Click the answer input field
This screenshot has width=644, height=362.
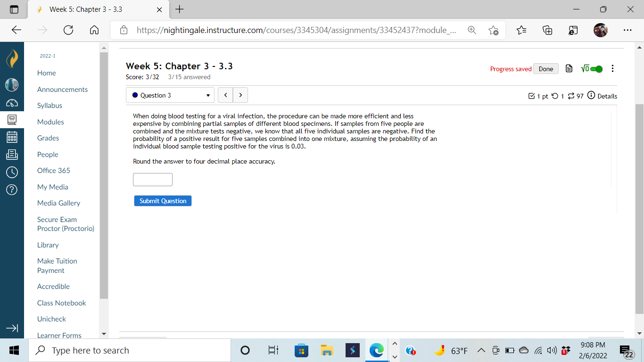click(152, 180)
